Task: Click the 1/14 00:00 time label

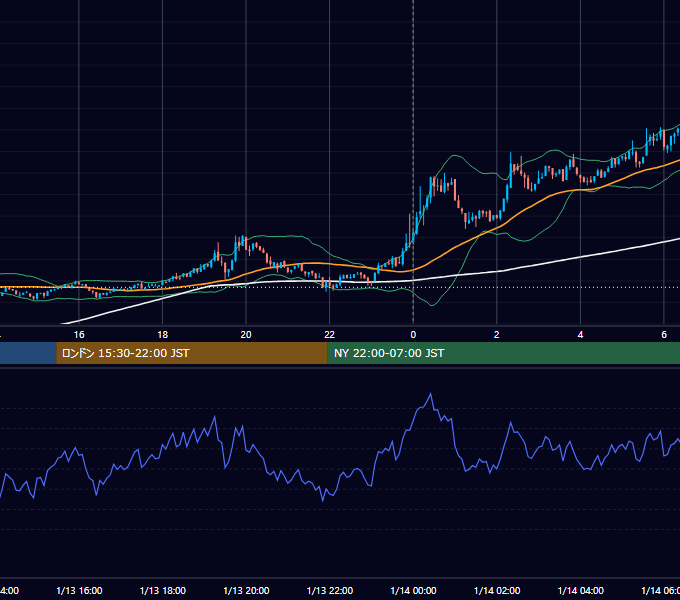Action: click(x=413, y=590)
